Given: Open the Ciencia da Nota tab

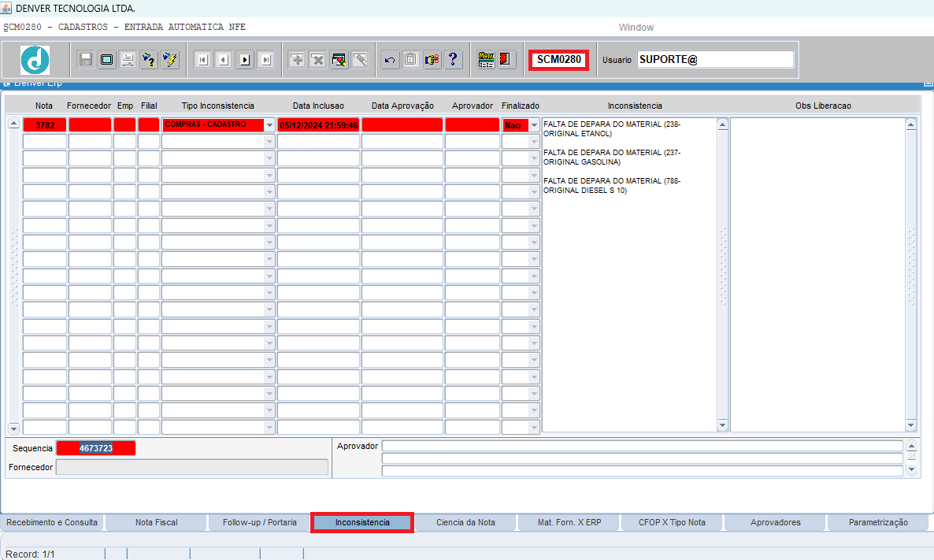Looking at the screenshot, I should click(465, 522).
